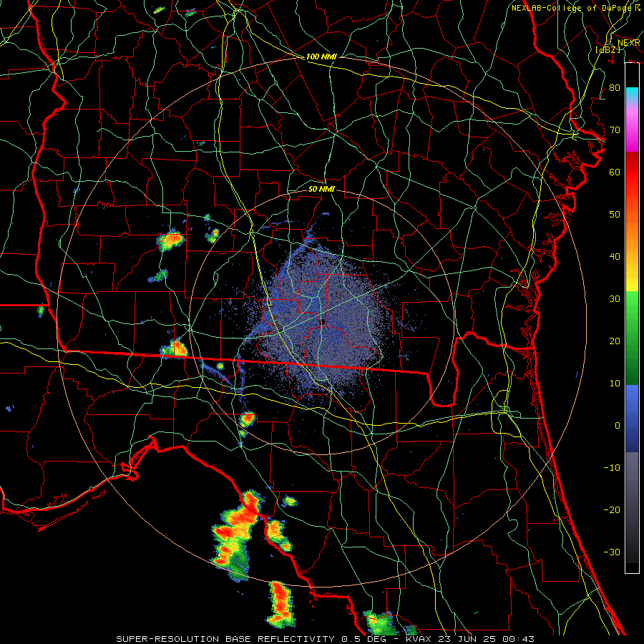
Task: Click the 0 value on dBZ scale
Action: tap(618, 426)
